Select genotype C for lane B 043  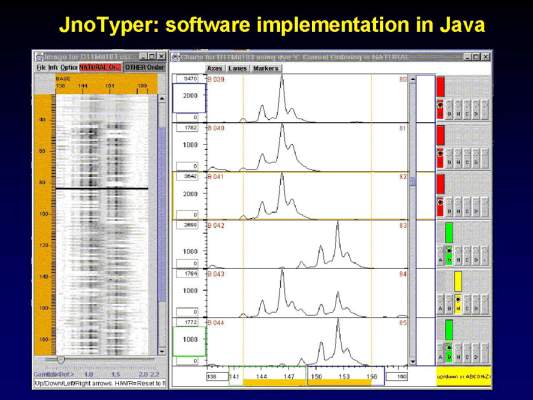coord(467,304)
